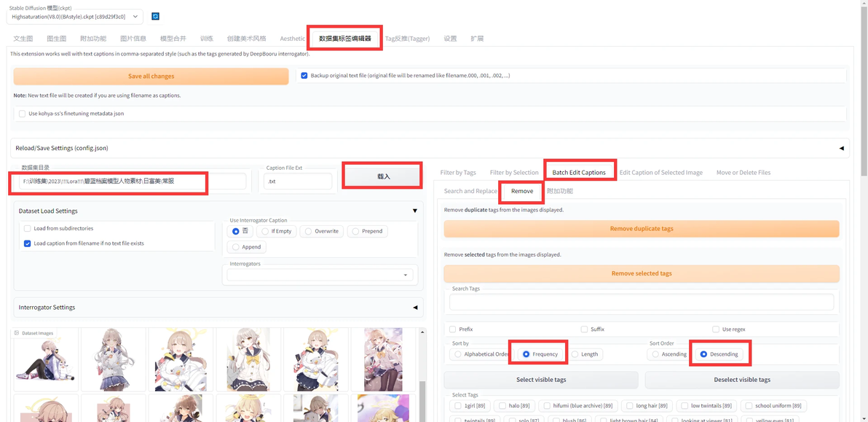Switch to Filter by Tags tab
The height and width of the screenshot is (422, 868).
point(458,173)
